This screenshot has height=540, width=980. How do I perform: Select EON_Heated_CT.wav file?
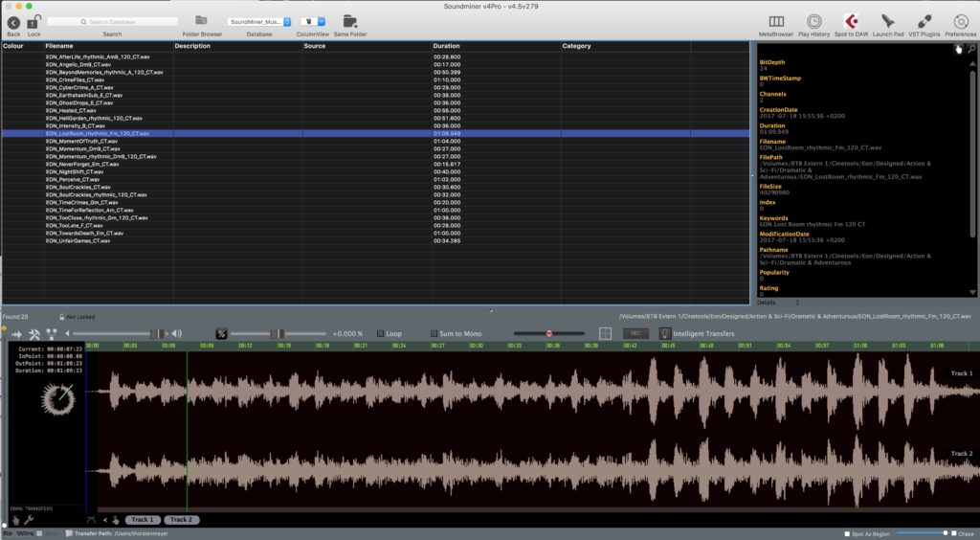[71, 111]
